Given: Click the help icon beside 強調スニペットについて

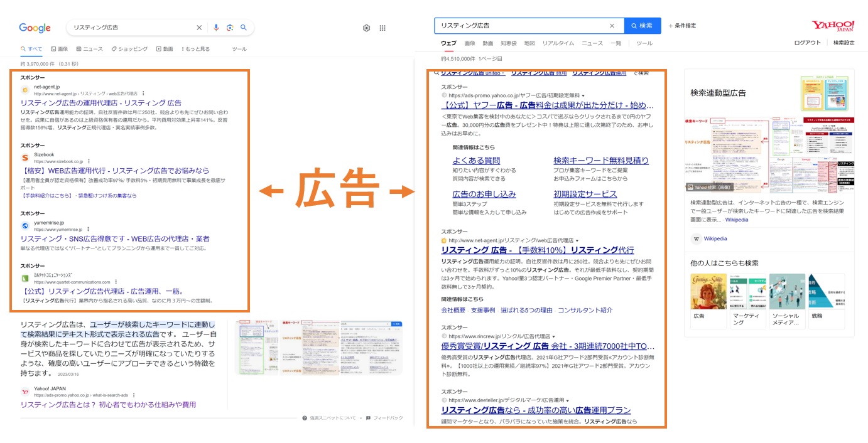Looking at the screenshot, I should [x=305, y=418].
